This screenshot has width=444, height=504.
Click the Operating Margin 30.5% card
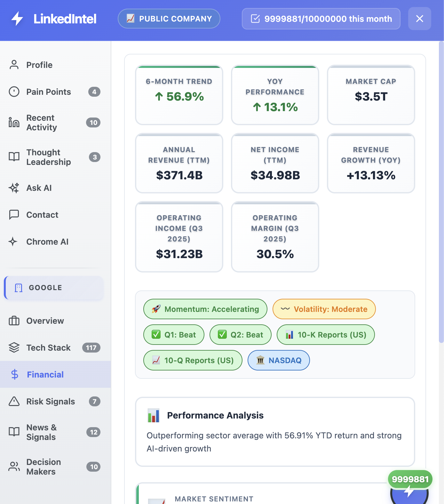click(x=275, y=237)
